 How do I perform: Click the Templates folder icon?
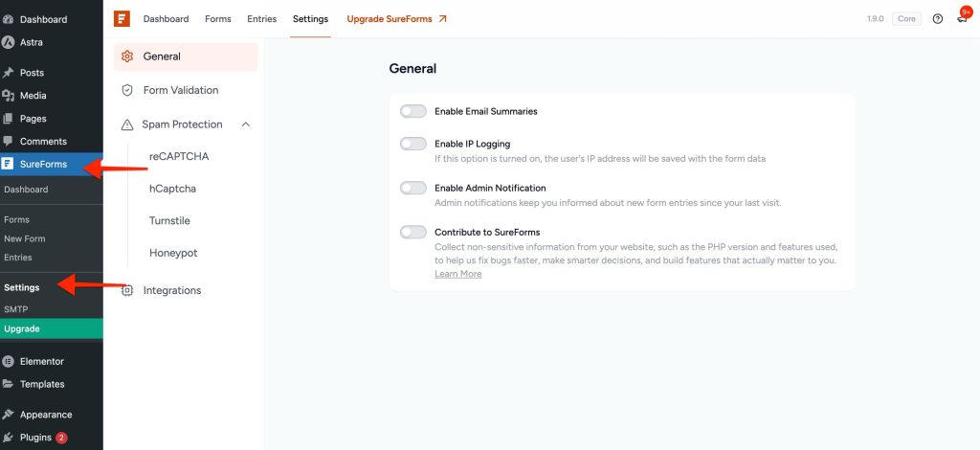tap(8, 384)
